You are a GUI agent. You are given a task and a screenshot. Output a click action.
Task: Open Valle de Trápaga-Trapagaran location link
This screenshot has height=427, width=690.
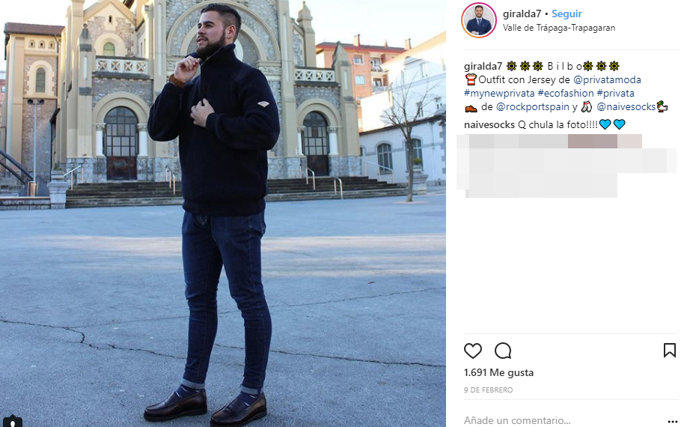[559, 28]
